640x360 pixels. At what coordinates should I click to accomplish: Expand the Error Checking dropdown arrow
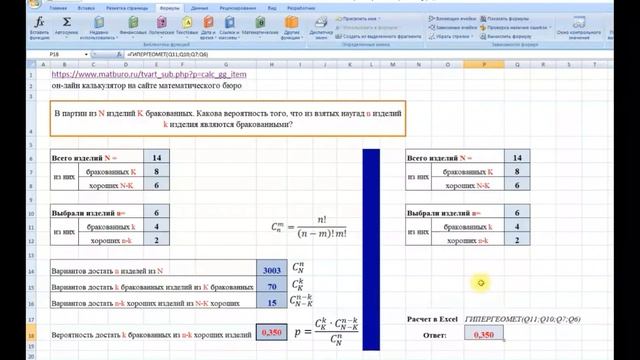[x=550, y=27]
